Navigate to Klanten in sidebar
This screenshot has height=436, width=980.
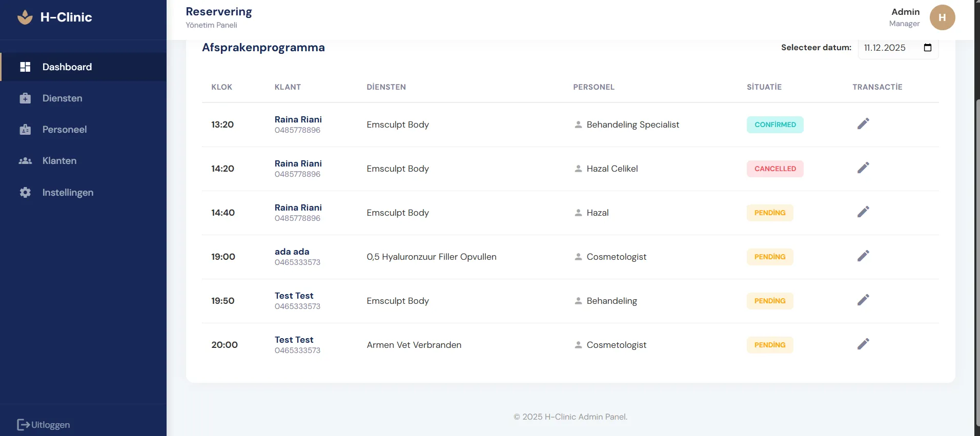pos(59,161)
